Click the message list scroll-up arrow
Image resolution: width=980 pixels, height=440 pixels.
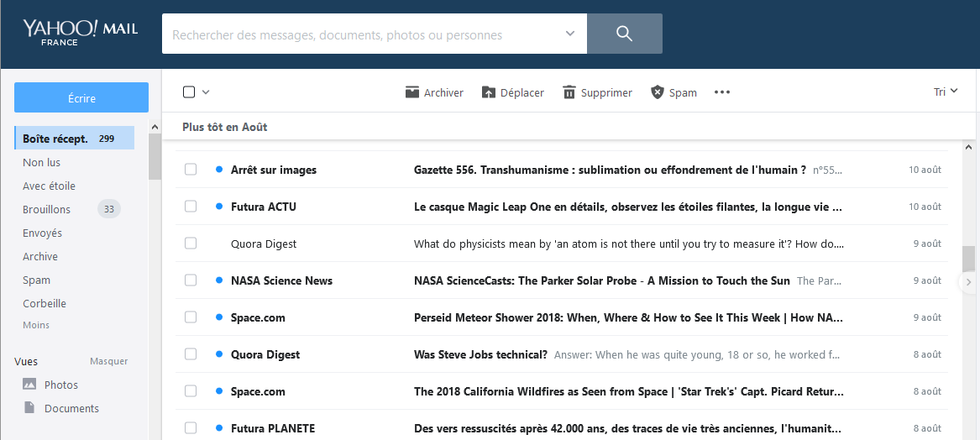969,148
